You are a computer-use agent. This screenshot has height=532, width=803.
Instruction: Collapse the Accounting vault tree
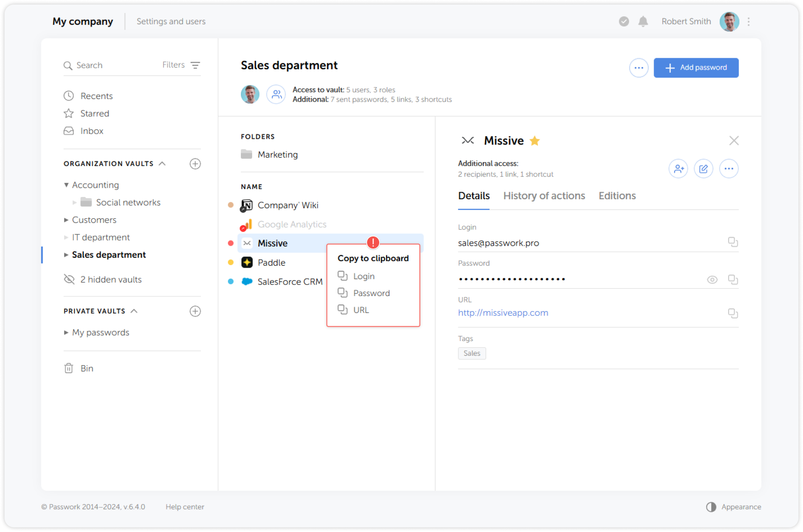[x=67, y=185]
